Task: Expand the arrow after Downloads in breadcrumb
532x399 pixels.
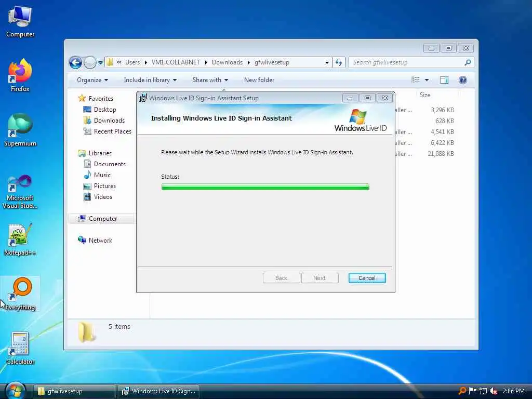Action: pyautogui.click(x=249, y=62)
